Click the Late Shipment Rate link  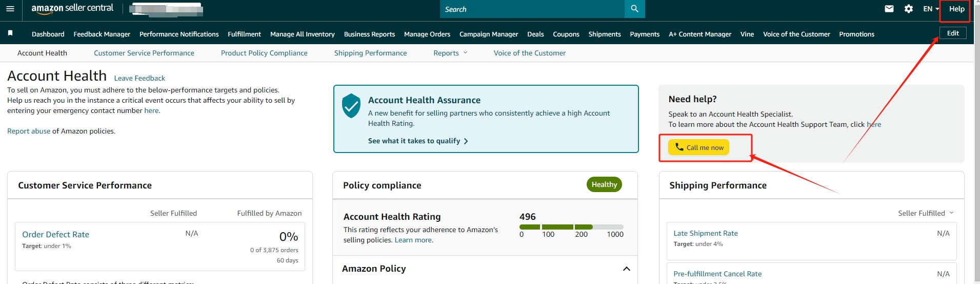coord(706,233)
